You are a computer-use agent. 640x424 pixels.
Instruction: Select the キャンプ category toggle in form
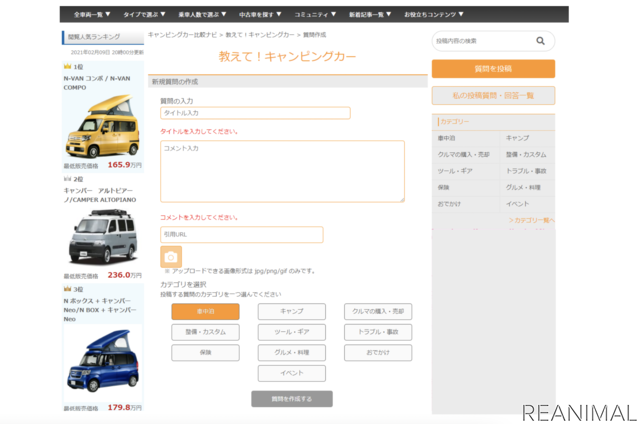(x=291, y=311)
